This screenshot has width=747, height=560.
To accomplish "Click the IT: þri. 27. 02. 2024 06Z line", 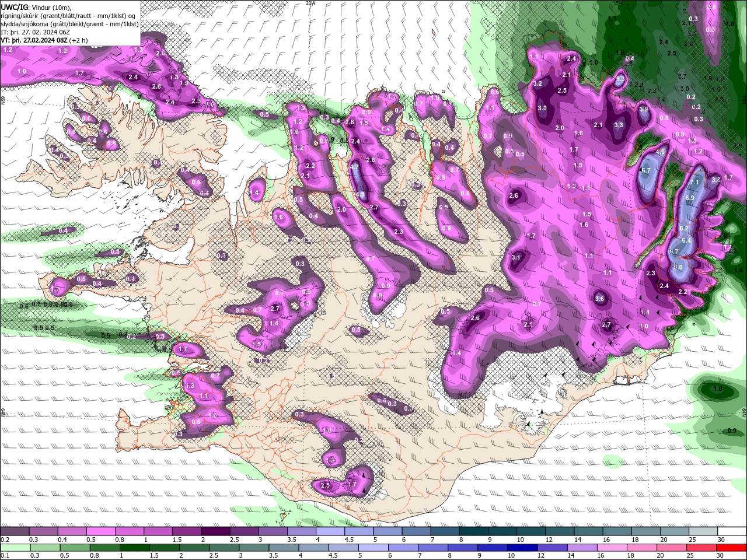I will click(36, 32).
